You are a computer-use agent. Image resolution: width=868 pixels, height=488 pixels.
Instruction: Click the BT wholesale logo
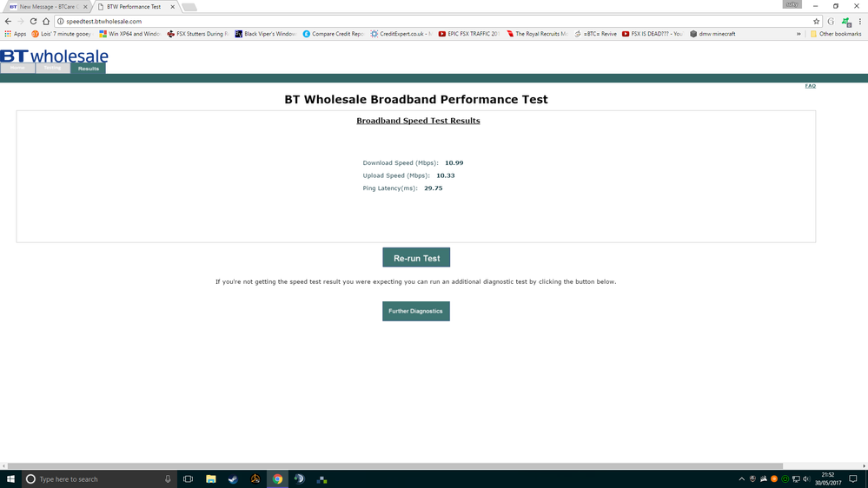coord(54,56)
